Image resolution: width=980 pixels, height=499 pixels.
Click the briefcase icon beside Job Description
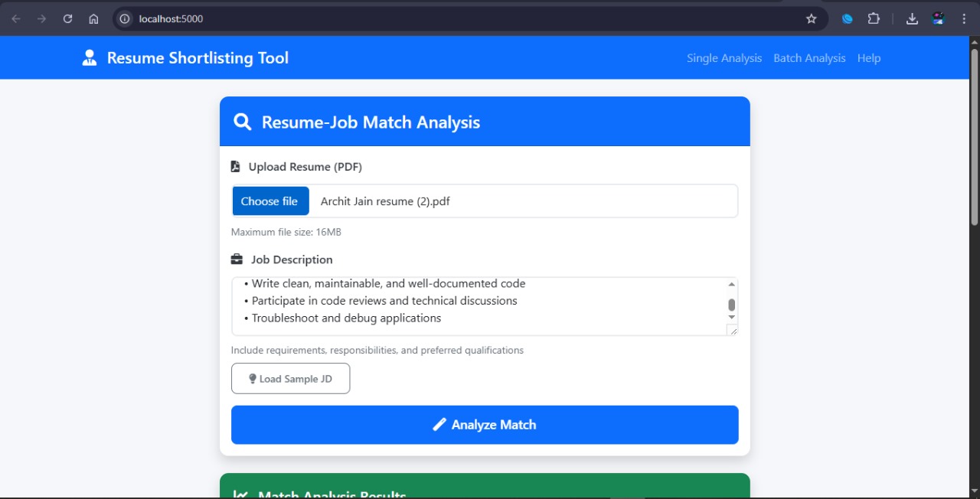(237, 259)
